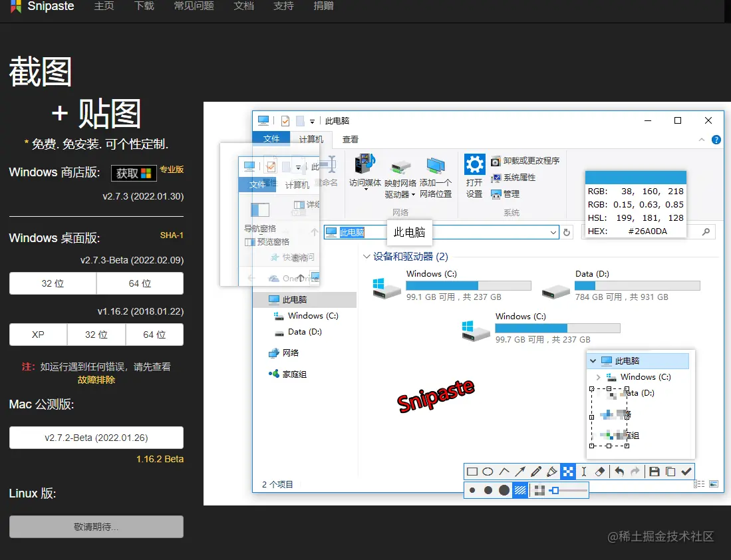Switch to details view icon in Explorer
This screenshot has height=560, width=731.
tap(699, 484)
